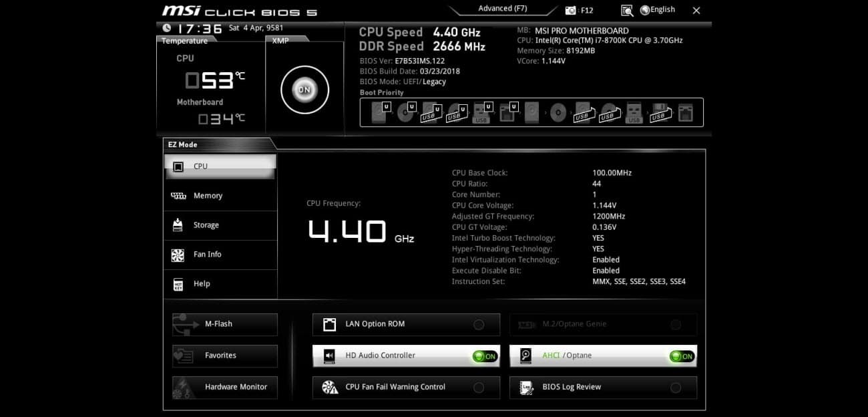Select the first UEFI hard disk boot icon
Screen dimensions: 868x417
pos(380,112)
